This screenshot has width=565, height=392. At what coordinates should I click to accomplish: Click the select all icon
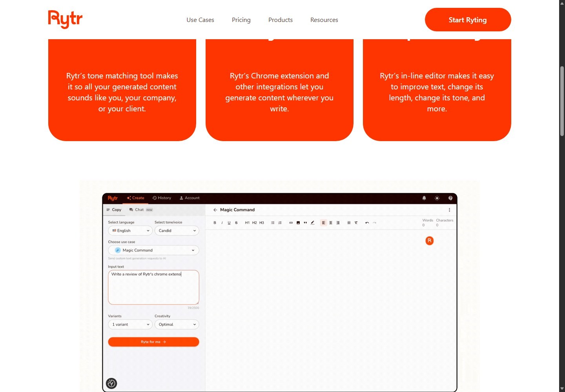tap(349, 223)
